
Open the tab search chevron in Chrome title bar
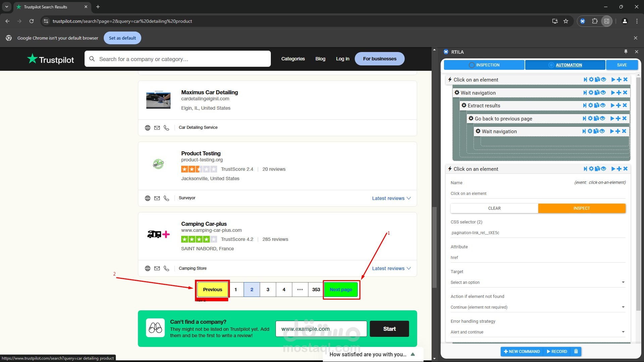[x=7, y=7]
